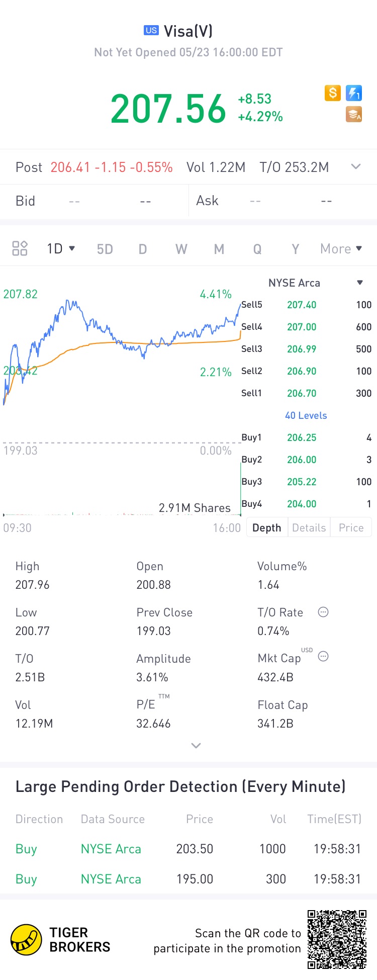
Task: Tap the Sell1 206.70 order row
Action: pos(306,393)
